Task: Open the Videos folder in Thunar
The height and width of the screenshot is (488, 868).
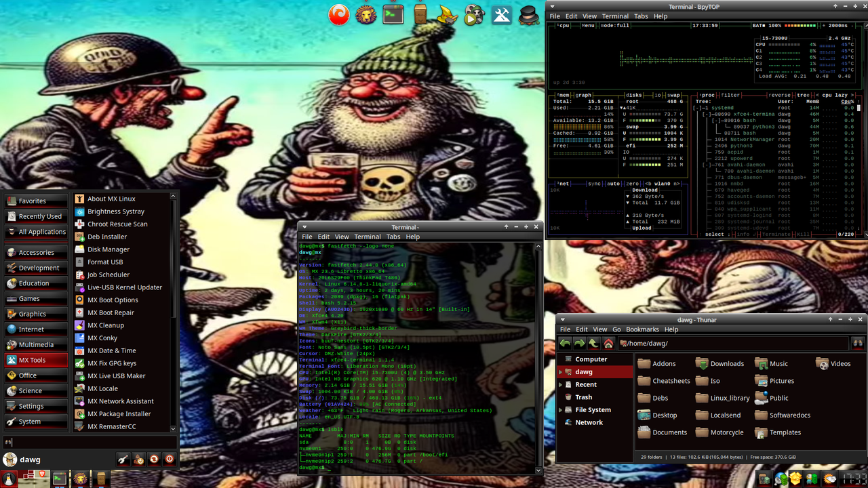Action: tap(833, 363)
